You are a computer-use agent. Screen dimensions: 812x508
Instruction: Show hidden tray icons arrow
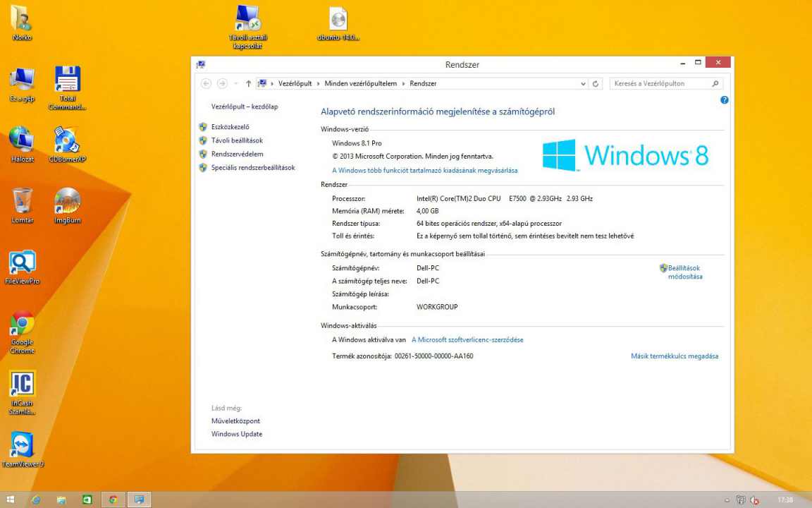click(727, 500)
